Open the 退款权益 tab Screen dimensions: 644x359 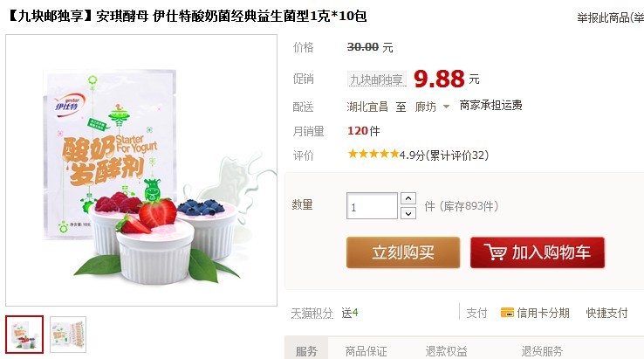tap(446, 351)
